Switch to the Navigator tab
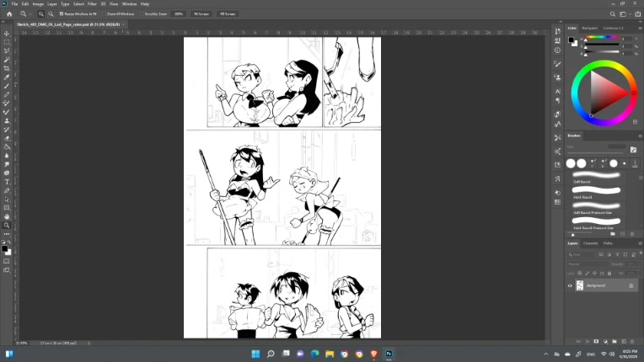Image resolution: width=644 pixels, height=362 pixels. pos(589,28)
